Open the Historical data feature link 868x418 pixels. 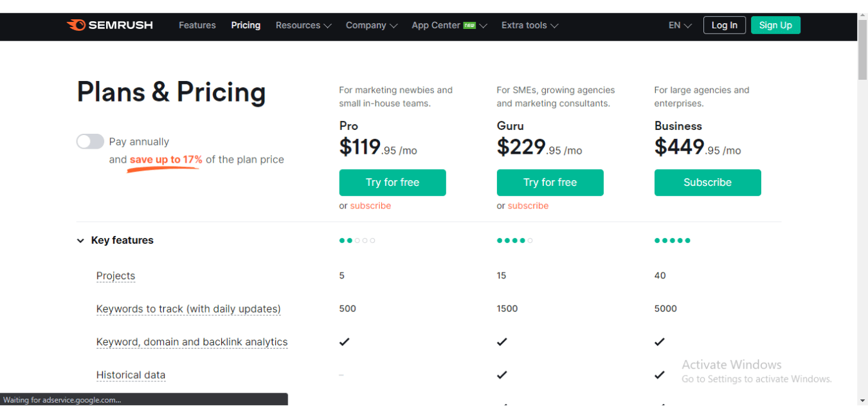click(131, 375)
